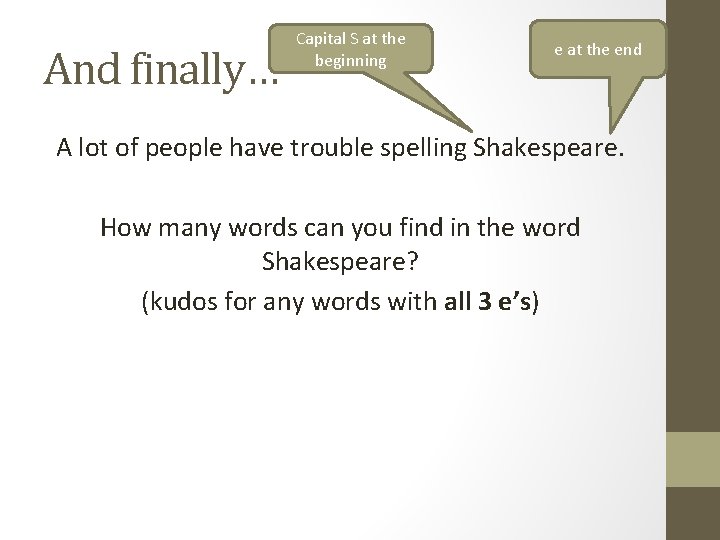Select the 'e at the end' callout bubble

click(597, 49)
